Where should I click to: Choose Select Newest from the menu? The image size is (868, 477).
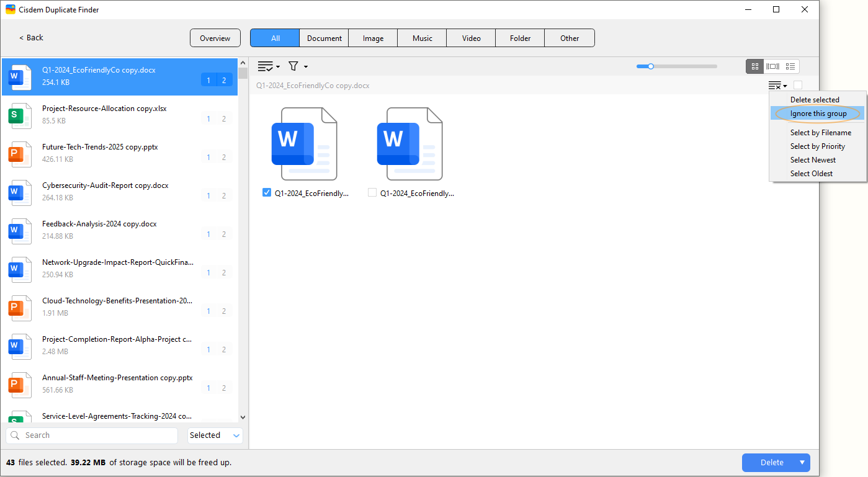(x=813, y=160)
